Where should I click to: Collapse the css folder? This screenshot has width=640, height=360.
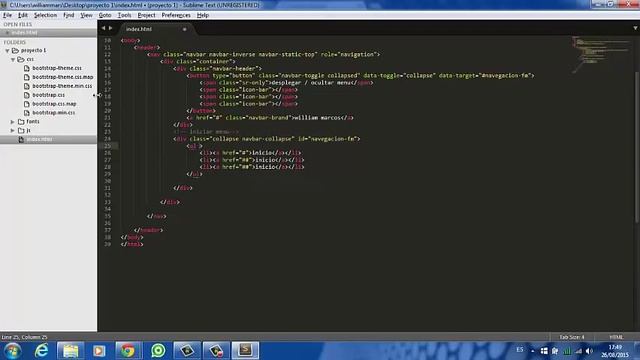13,60
